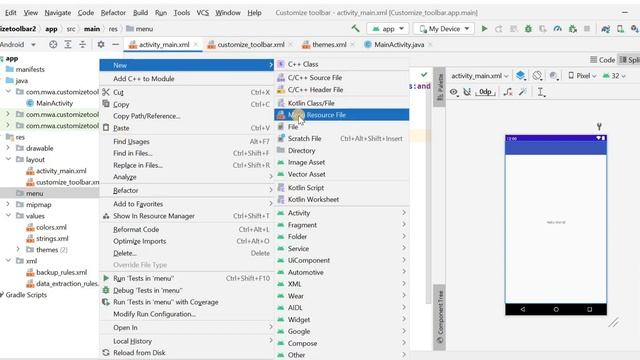The image size is (640, 360).
Task: Click the Orientation for Preview icon
Action: (x=538, y=76)
